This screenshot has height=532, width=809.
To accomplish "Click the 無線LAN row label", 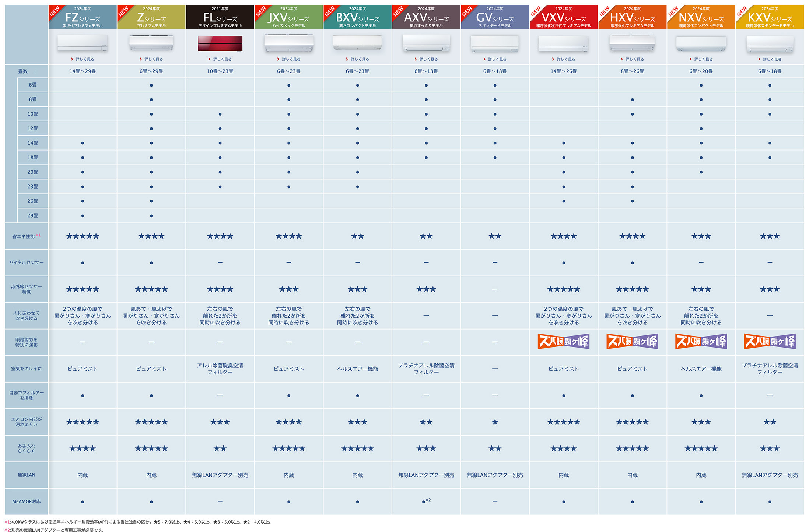I will (27, 475).
